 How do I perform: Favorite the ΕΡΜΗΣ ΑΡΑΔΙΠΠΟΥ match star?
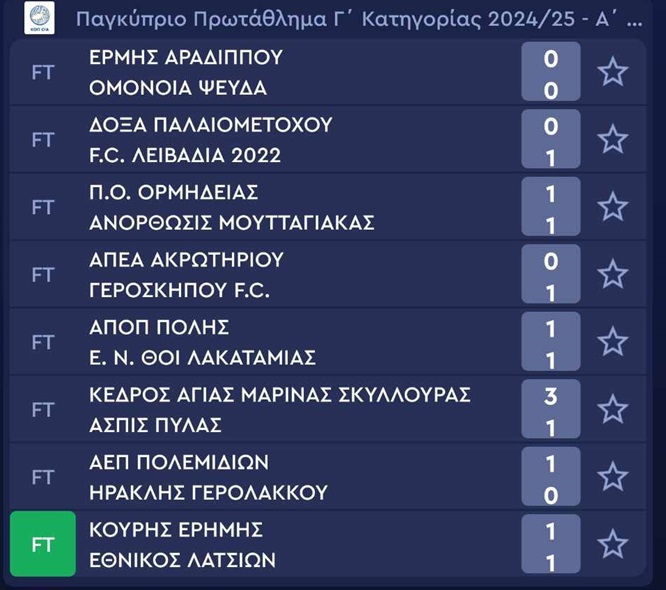(x=612, y=72)
